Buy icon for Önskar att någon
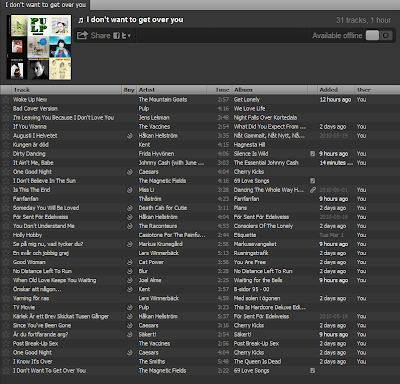The image size is (400, 384). [130, 289]
